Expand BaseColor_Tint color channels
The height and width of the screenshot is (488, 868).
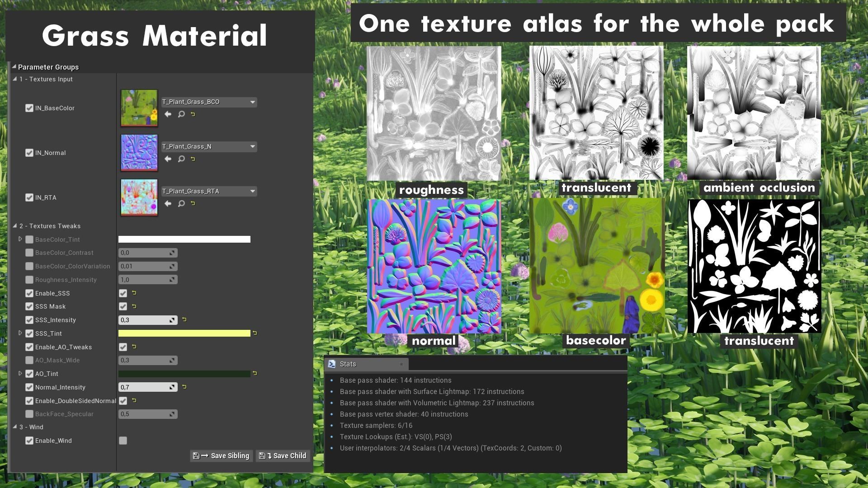tap(20, 239)
